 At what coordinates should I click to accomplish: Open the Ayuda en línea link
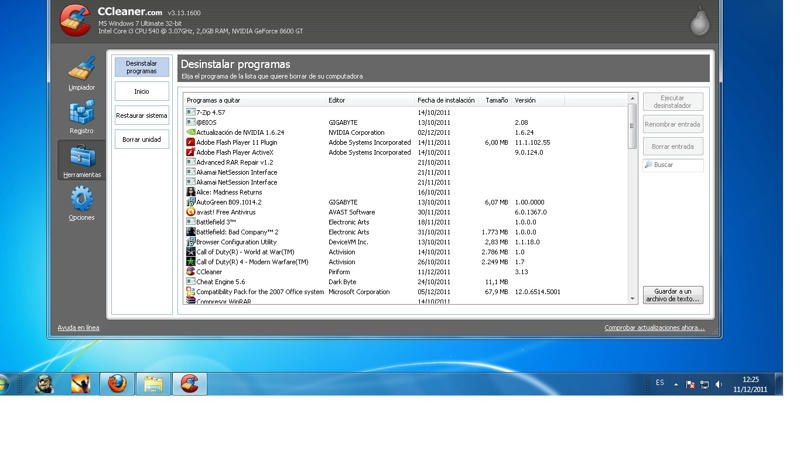click(x=78, y=328)
